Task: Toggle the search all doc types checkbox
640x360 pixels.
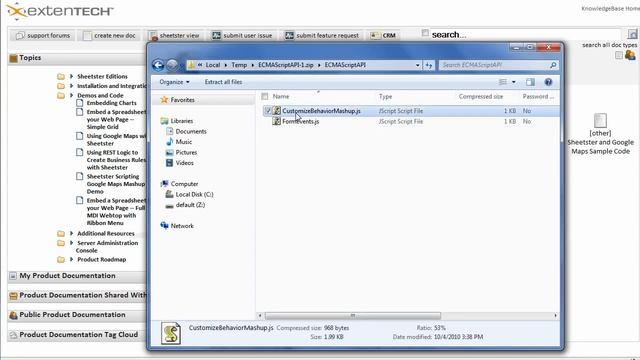Action: point(619,55)
